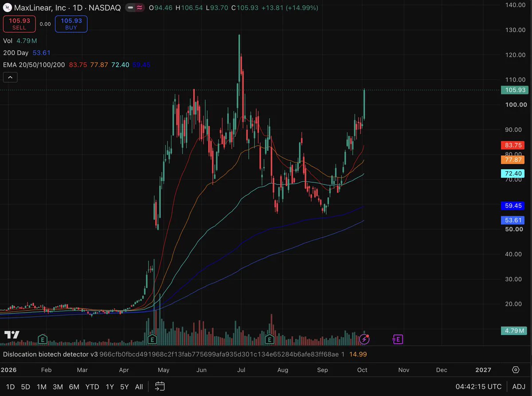
Task: Click the orange 77.87 EMA price label
Action: (x=512, y=160)
